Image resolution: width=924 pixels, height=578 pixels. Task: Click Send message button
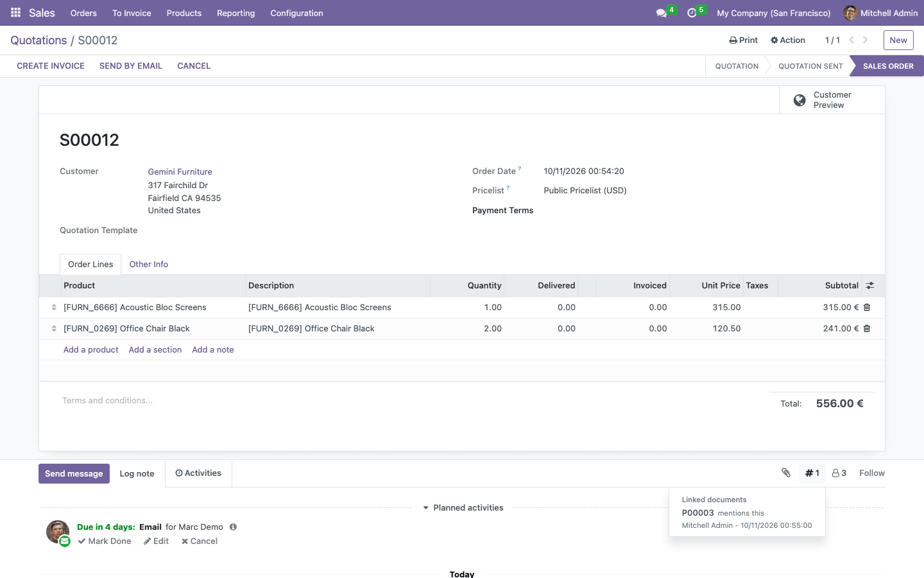point(74,474)
